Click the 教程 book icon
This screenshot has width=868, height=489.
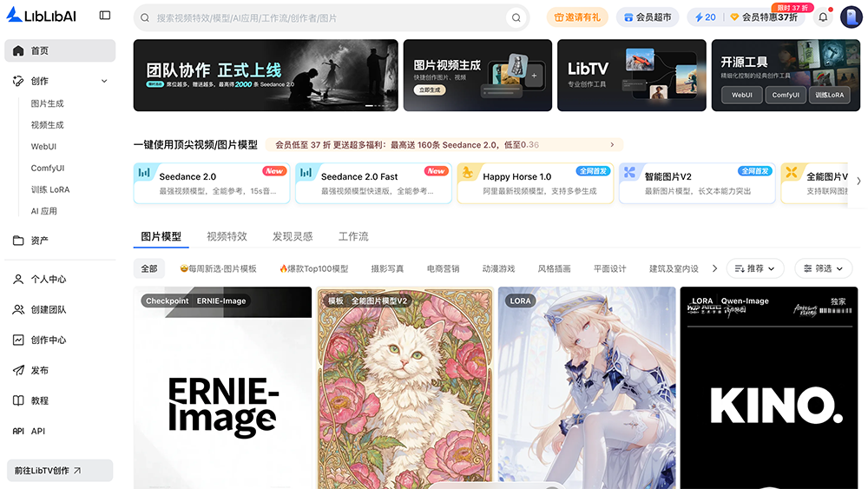18,400
